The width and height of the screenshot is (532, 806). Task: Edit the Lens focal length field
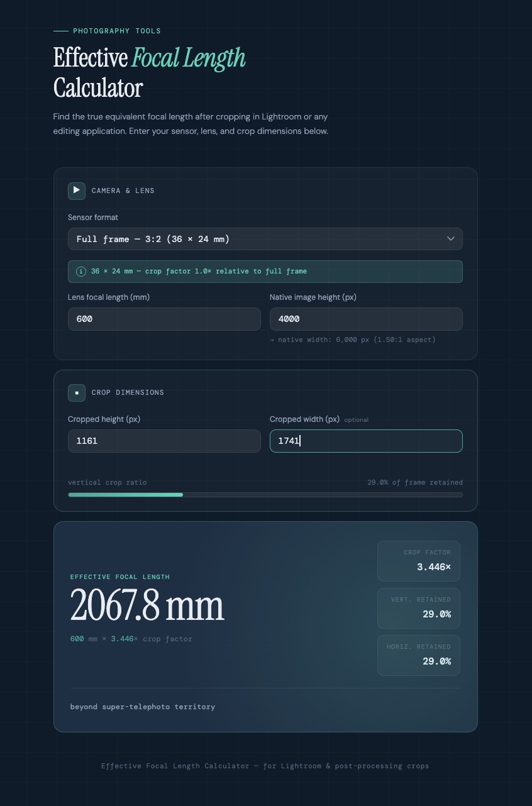tap(164, 319)
